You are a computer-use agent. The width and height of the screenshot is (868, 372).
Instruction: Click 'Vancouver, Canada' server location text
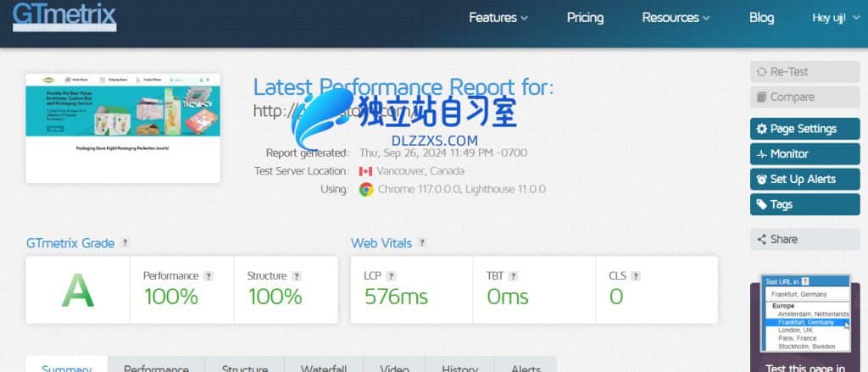[x=420, y=171]
